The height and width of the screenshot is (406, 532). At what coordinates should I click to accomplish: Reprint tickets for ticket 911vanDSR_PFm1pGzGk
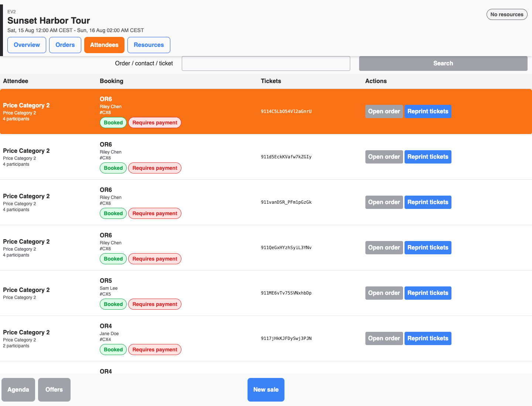pyautogui.click(x=428, y=202)
